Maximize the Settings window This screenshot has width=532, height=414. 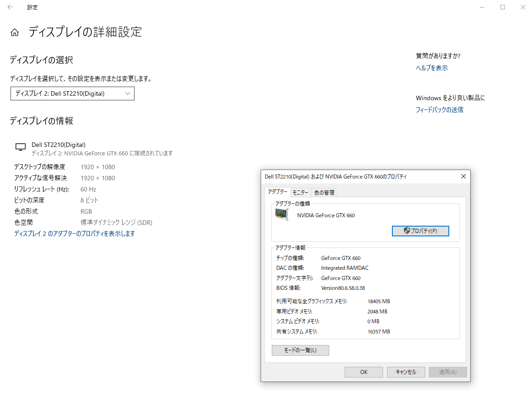pos(503,7)
